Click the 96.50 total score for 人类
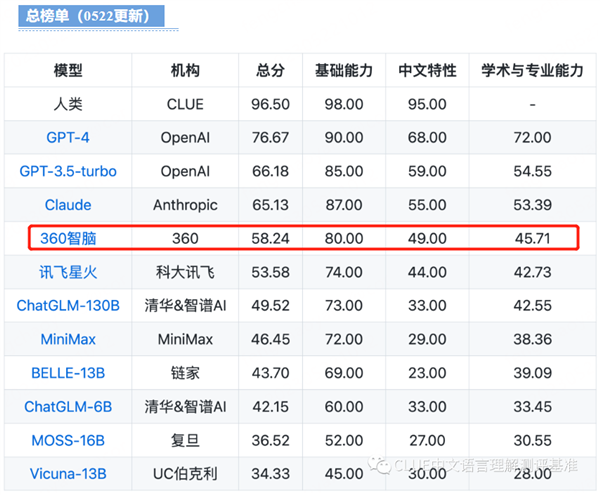 pos(270,104)
